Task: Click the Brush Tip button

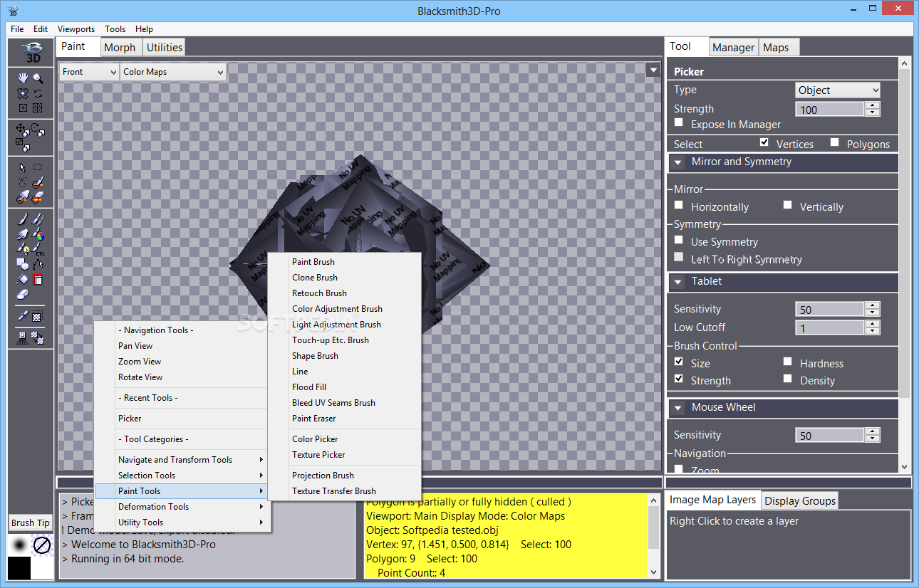Action: tap(31, 523)
